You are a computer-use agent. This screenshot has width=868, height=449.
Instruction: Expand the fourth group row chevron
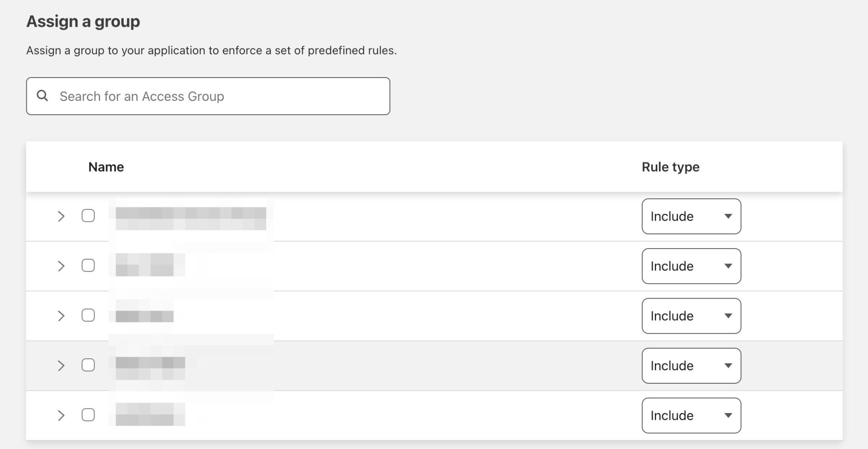click(x=62, y=366)
